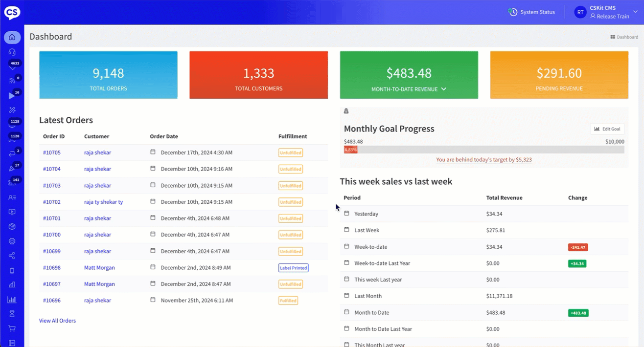
Task: Select the magic wand icon in sidebar
Action: (12, 110)
